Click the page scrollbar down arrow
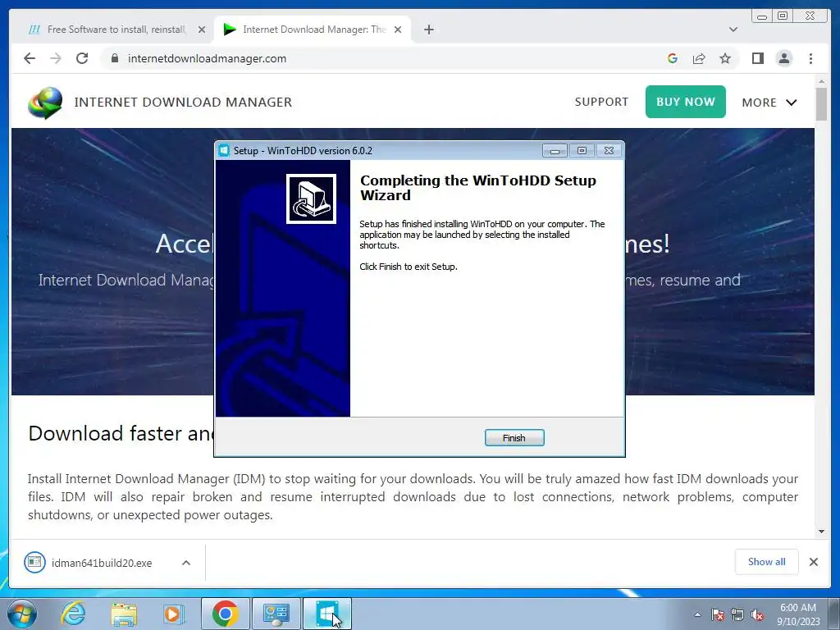 821,532
